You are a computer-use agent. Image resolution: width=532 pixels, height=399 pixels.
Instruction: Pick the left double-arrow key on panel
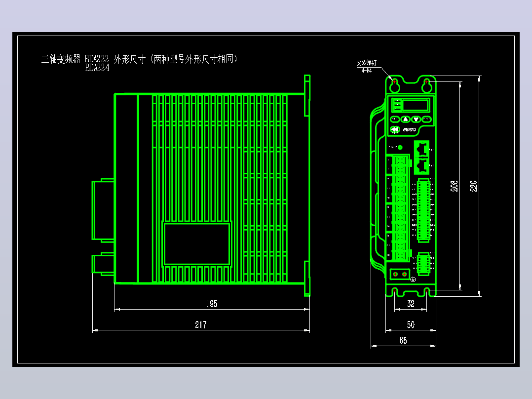[x=395, y=129]
